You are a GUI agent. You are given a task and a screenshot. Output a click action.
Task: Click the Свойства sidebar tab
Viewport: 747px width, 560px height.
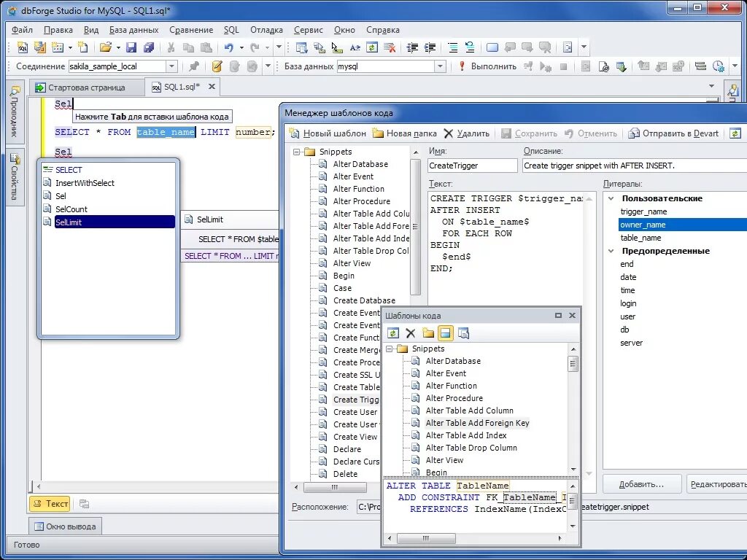[x=15, y=177]
